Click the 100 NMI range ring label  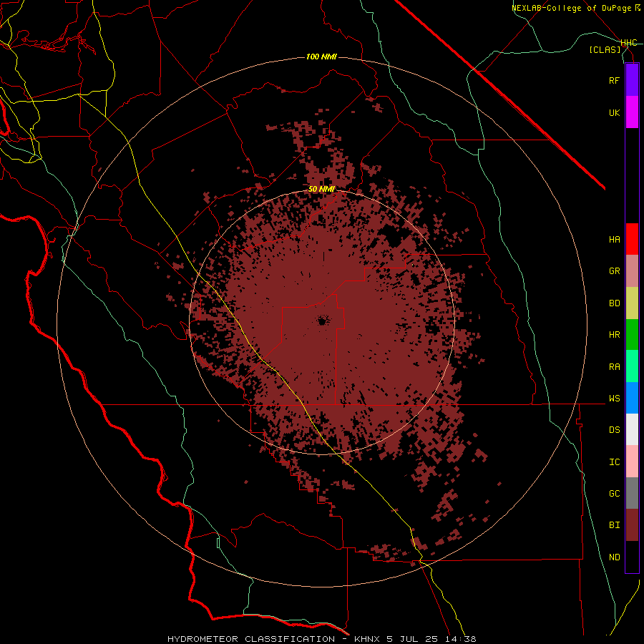(321, 57)
